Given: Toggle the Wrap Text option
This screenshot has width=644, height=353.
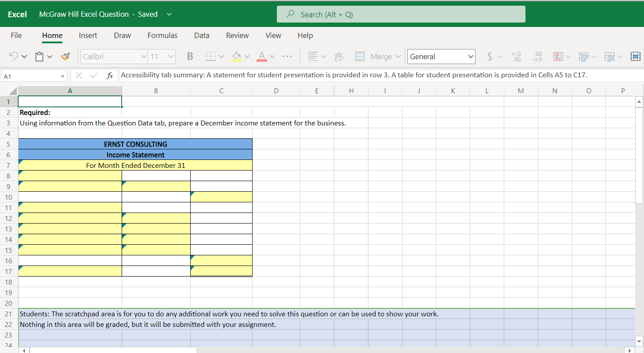Looking at the screenshot, I should (339, 57).
